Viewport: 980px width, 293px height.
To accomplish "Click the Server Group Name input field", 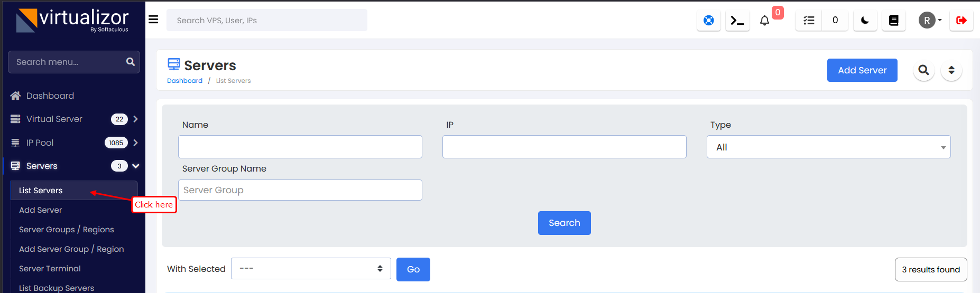I will pos(300,190).
